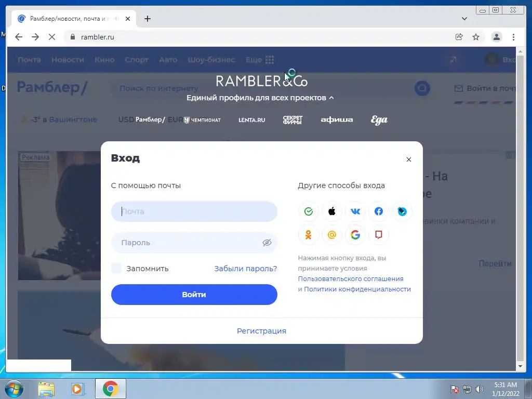This screenshot has height=399, width=532.
Task: Open volume control in system tray
Action: coord(479,389)
